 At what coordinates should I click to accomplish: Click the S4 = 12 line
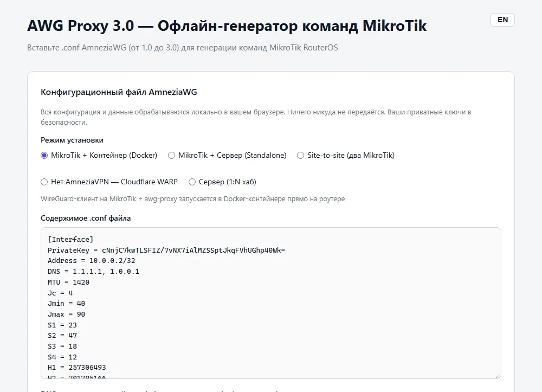tap(62, 357)
